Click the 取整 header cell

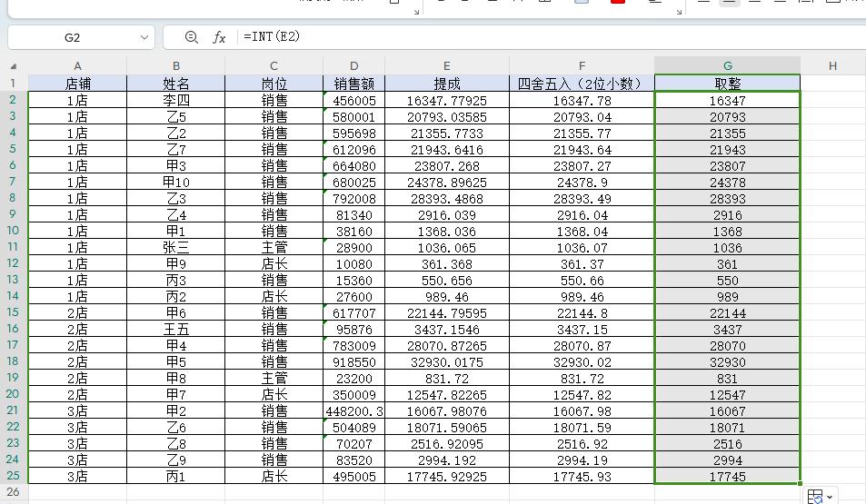tap(727, 84)
